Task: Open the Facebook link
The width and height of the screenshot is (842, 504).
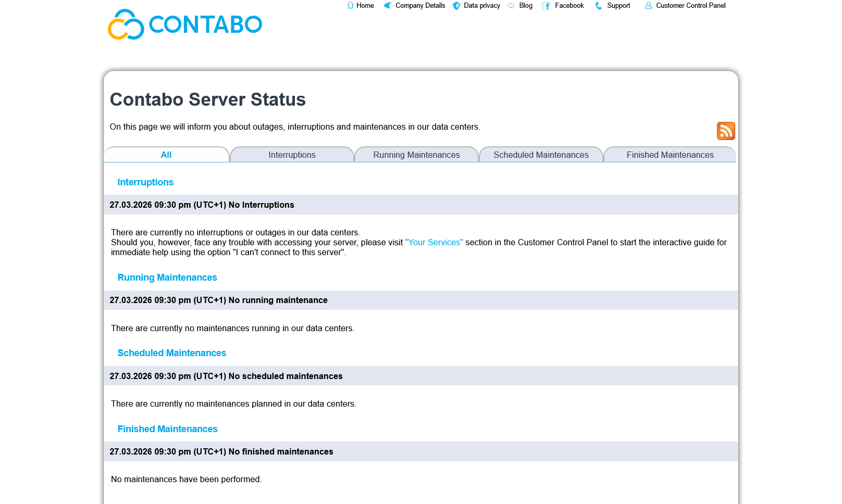Action: pyautogui.click(x=569, y=6)
